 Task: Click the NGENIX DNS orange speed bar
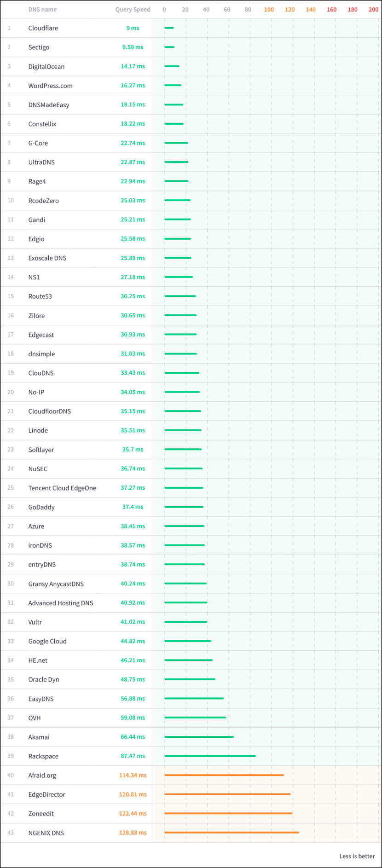point(232,832)
